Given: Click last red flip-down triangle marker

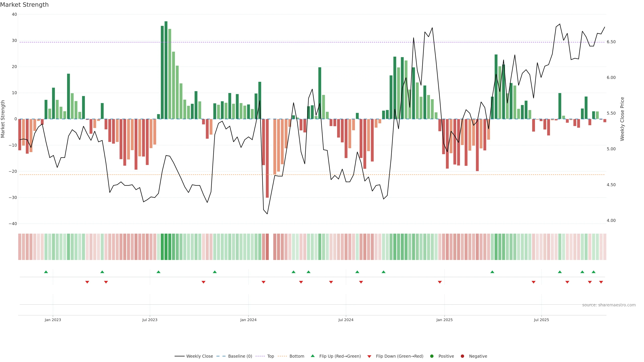Looking at the screenshot, I should coord(601,282).
